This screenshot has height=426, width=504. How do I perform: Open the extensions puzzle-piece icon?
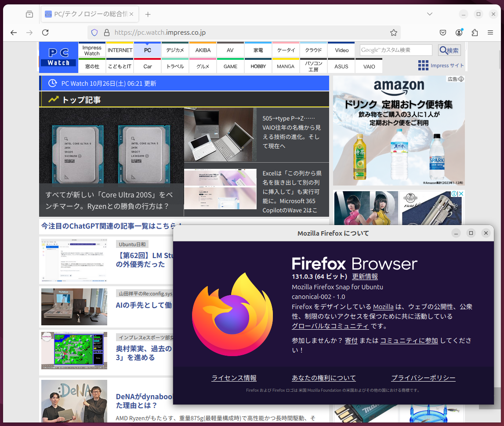point(475,32)
